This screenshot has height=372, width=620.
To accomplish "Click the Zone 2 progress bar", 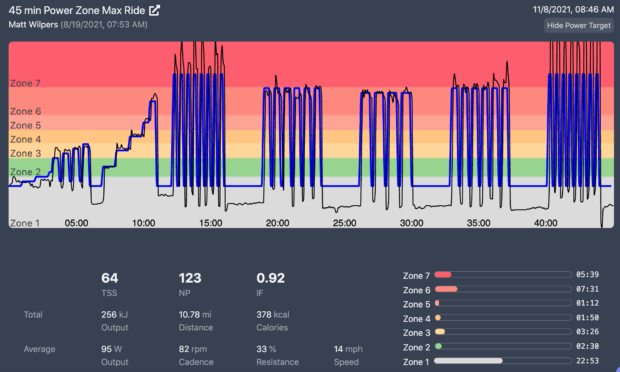I will [x=503, y=346].
